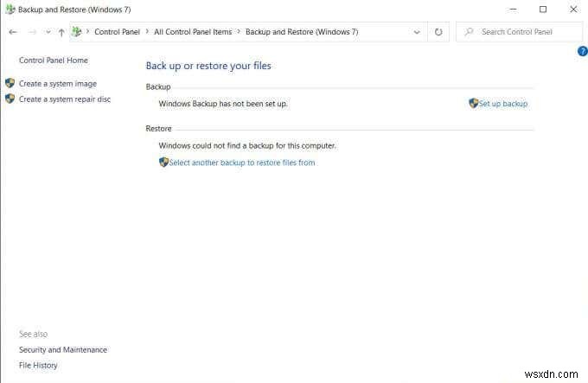Start Set up backup link

coord(503,104)
